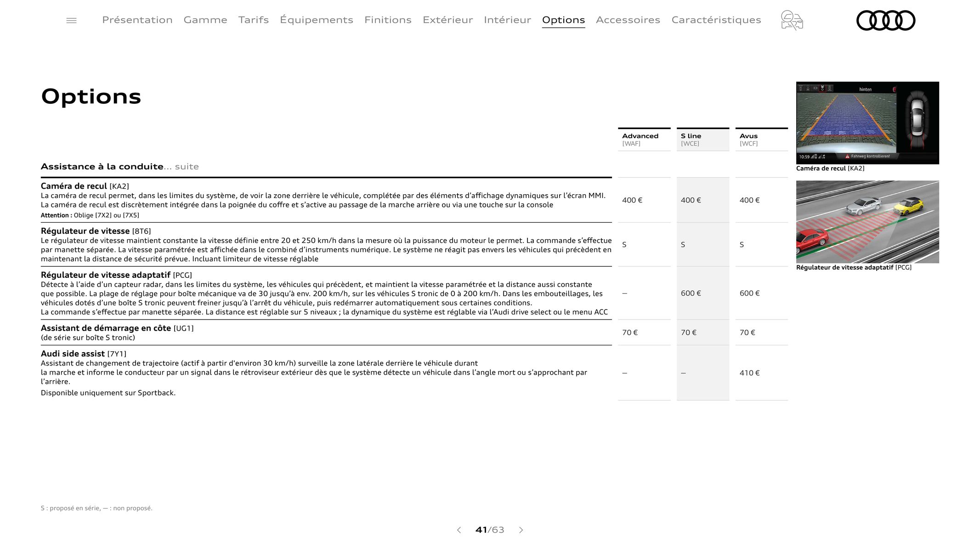The height and width of the screenshot is (551, 980).
Task: Click Avus 70 € hill-start assist price
Action: 748,332
